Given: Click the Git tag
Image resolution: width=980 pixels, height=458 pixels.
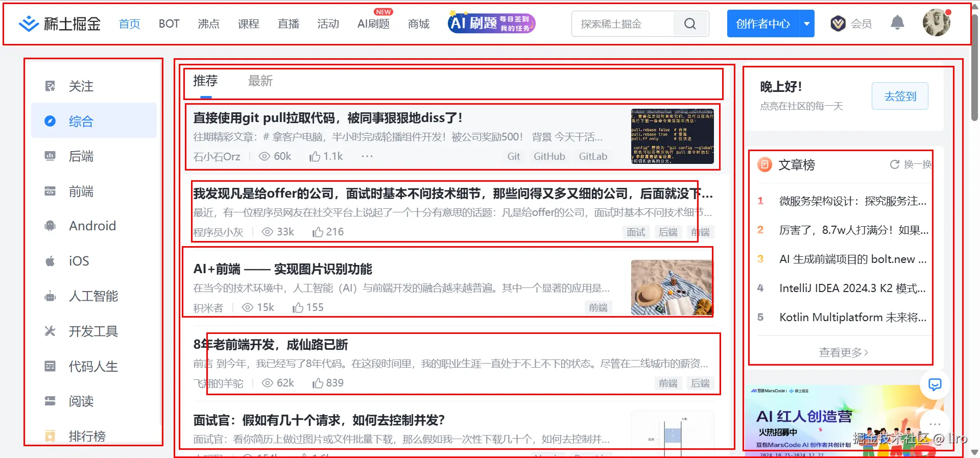Looking at the screenshot, I should 514,157.
